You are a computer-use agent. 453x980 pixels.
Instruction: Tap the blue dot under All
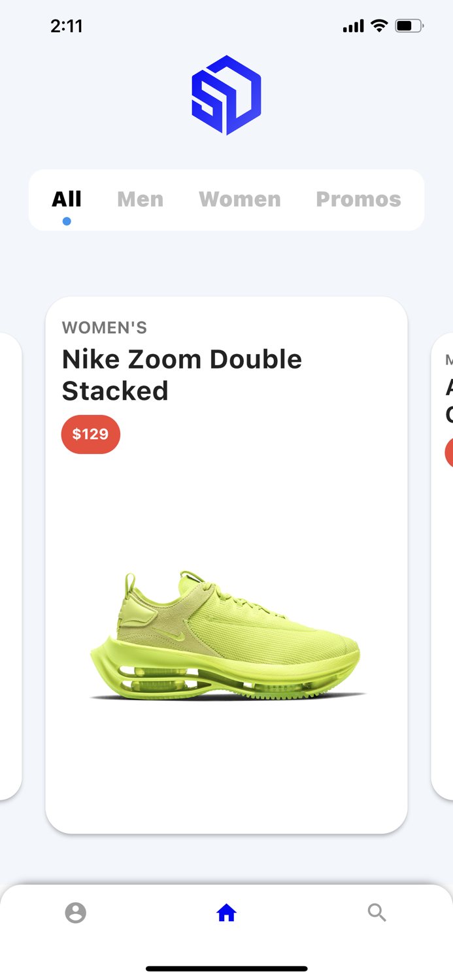(x=67, y=221)
